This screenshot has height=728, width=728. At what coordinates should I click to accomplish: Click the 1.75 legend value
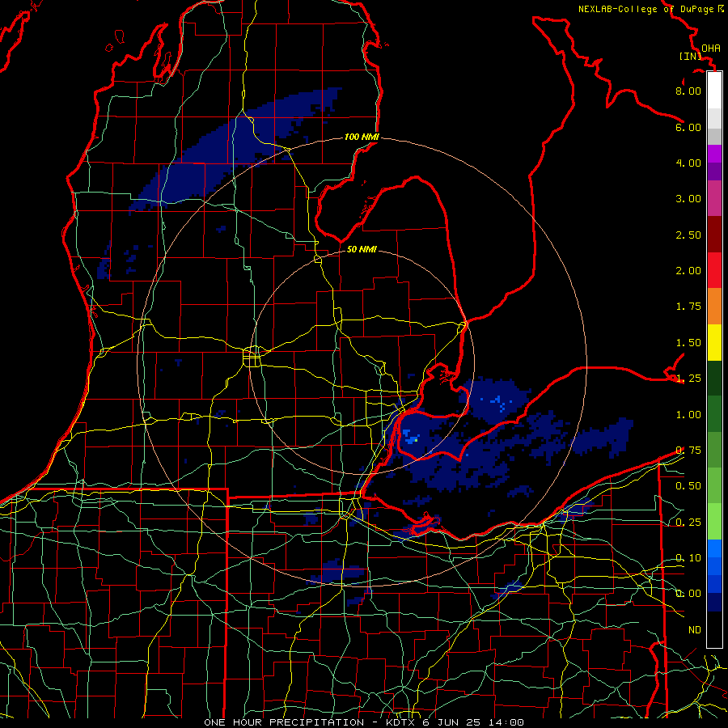[x=688, y=307]
